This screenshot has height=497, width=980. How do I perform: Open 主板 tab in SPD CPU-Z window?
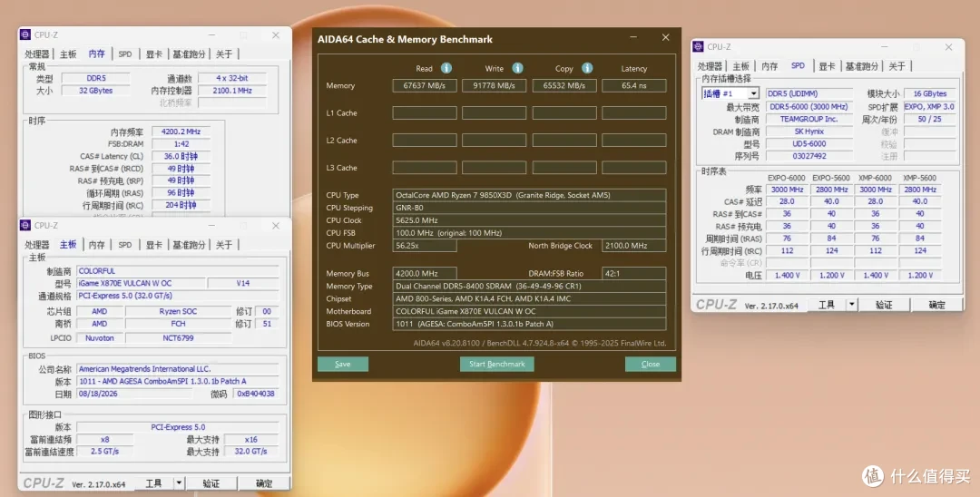[741, 66]
